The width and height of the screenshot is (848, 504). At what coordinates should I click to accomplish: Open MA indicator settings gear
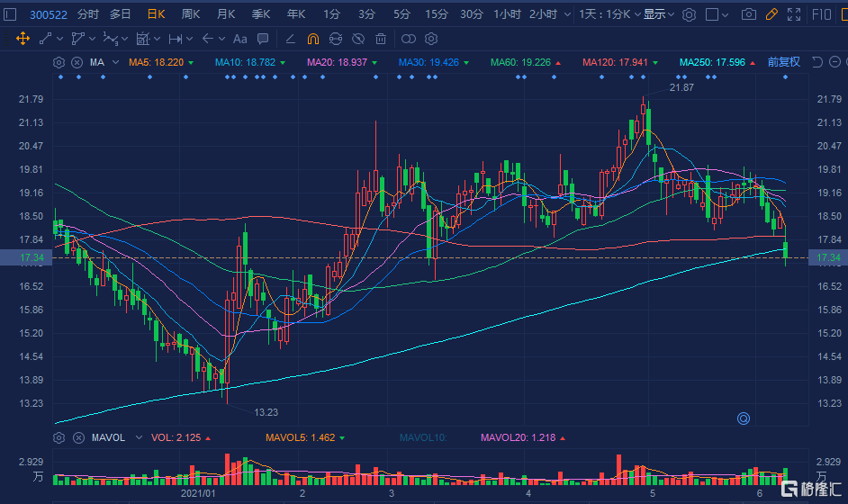point(59,62)
